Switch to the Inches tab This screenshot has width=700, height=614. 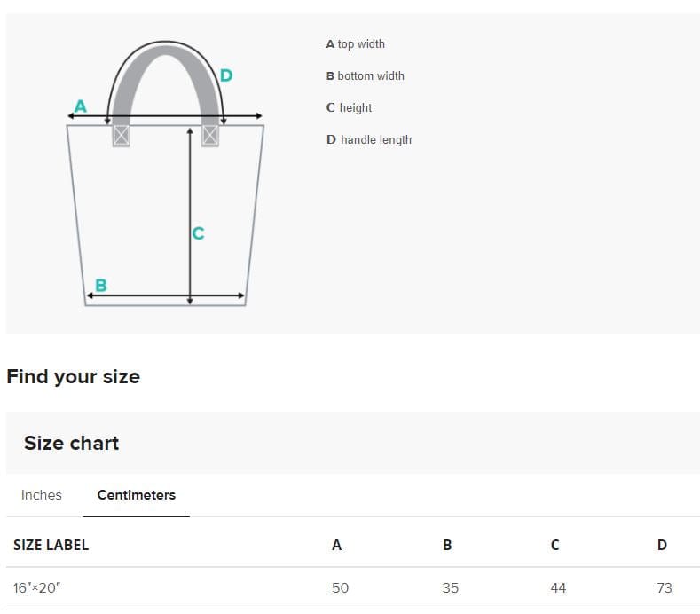tap(42, 495)
